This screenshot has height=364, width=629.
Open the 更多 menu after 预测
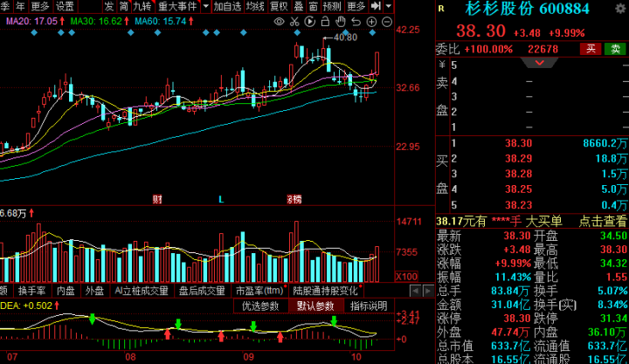tap(356, 6)
